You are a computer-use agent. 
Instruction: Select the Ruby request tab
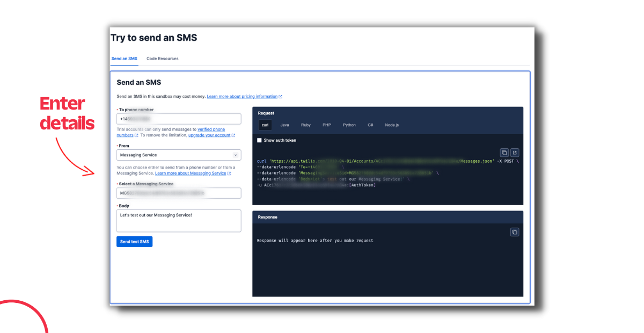[306, 125]
